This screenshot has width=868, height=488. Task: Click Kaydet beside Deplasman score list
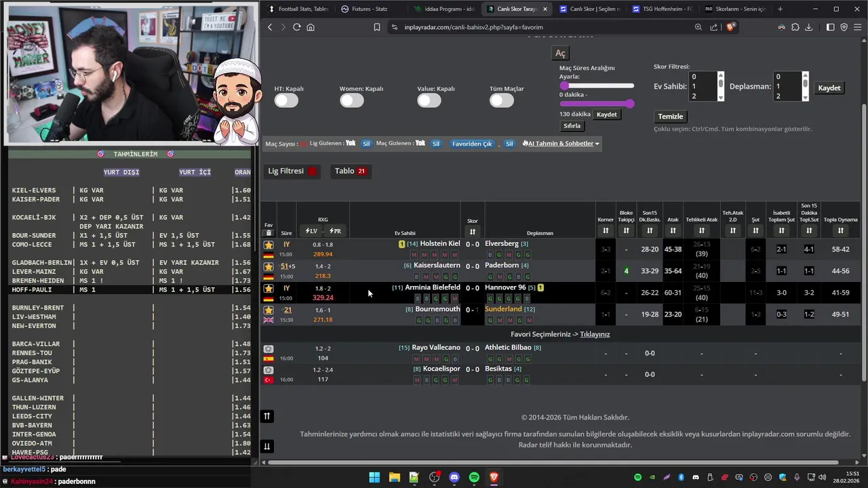click(829, 88)
